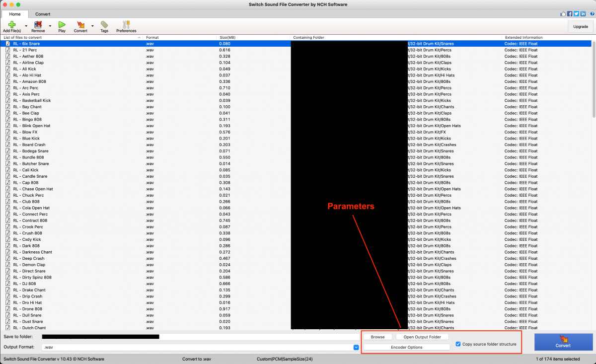The height and width of the screenshot is (364, 596).
Task: Switch to the Convert tab
Action: [43, 14]
